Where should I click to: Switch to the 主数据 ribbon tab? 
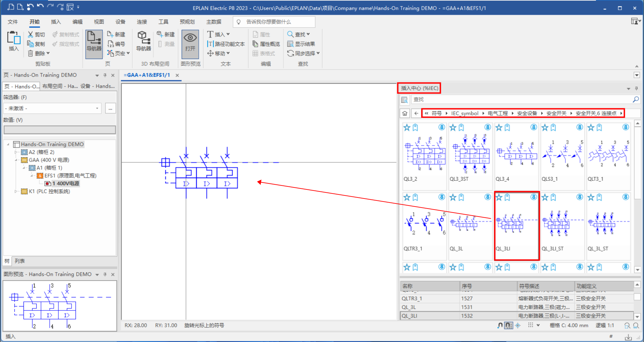coord(214,22)
